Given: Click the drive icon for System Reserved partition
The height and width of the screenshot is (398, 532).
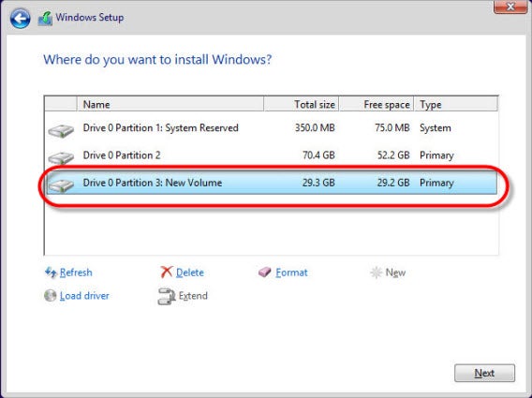Looking at the screenshot, I should click(61, 130).
